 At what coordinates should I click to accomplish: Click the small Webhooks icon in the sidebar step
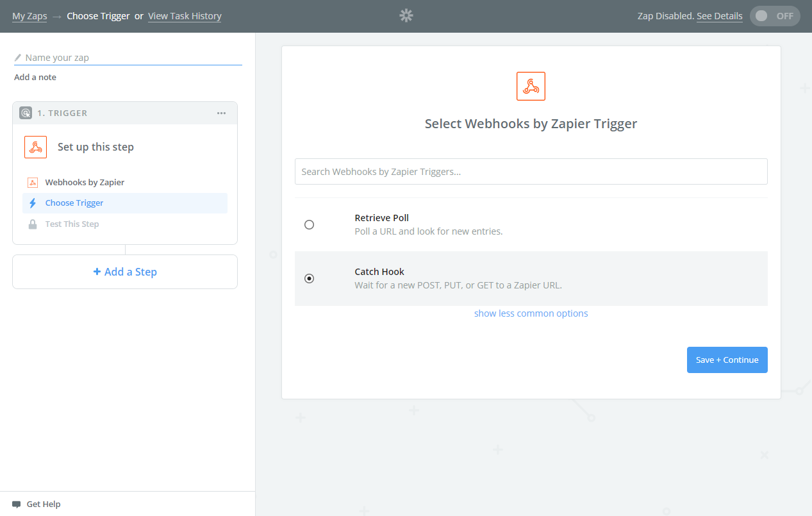click(33, 182)
